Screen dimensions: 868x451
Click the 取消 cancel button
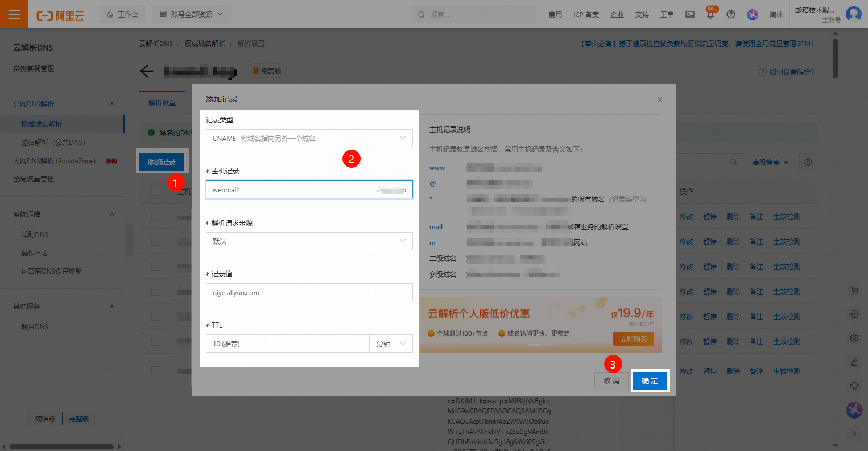point(611,381)
